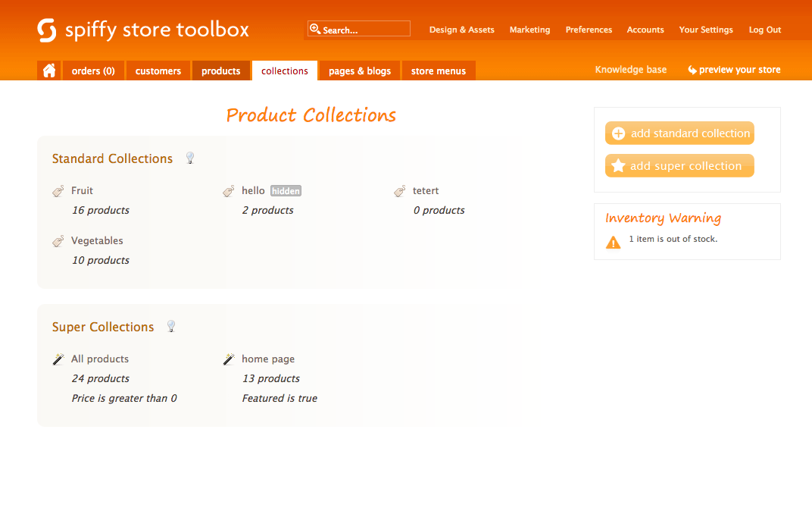Screen dimensions: 812x511
Task: Open the pages & blogs tab
Action: pyautogui.click(x=359, y=71)
